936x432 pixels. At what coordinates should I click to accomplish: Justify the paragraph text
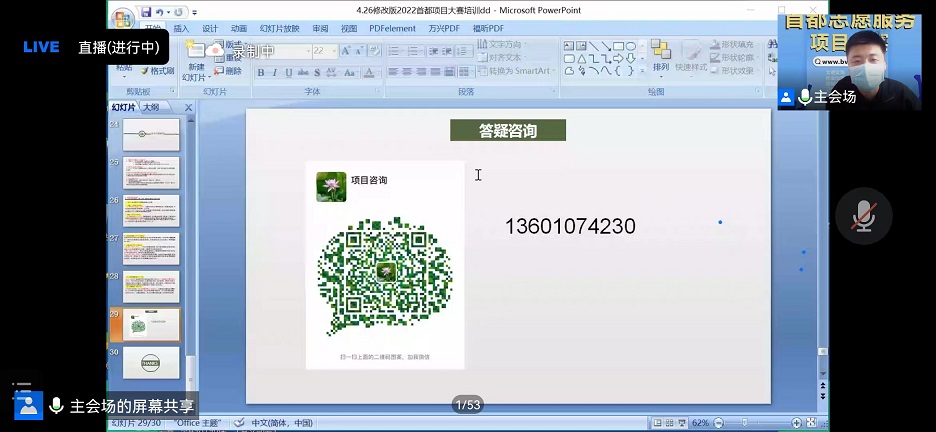[436, 72]
